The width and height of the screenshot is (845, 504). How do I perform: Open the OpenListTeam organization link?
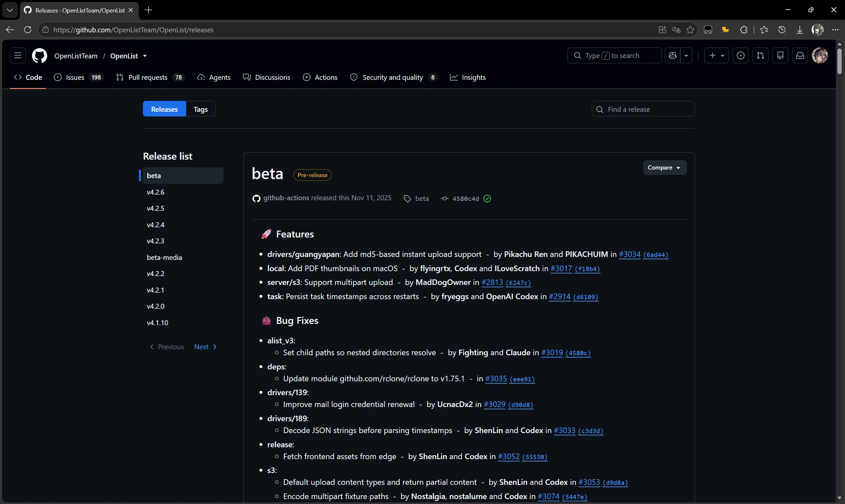(76, 56)
